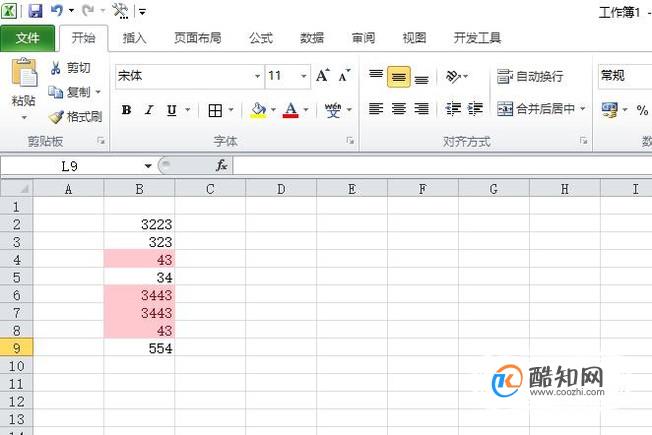Toggle Bold formatting
Viewport: 652px width, 435px height.
click(x=126, y=110)
